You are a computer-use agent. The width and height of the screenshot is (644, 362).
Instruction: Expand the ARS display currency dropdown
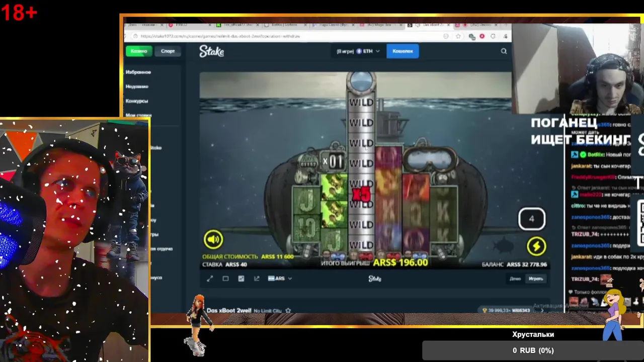coord(280,279)
